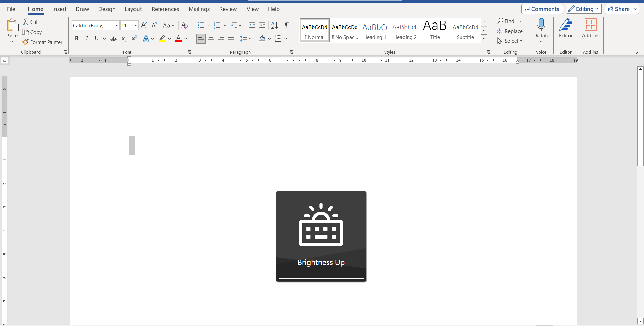644x326 pixels.
Task: Decrease the paragraph indent
Action: [x=252, y=25]
